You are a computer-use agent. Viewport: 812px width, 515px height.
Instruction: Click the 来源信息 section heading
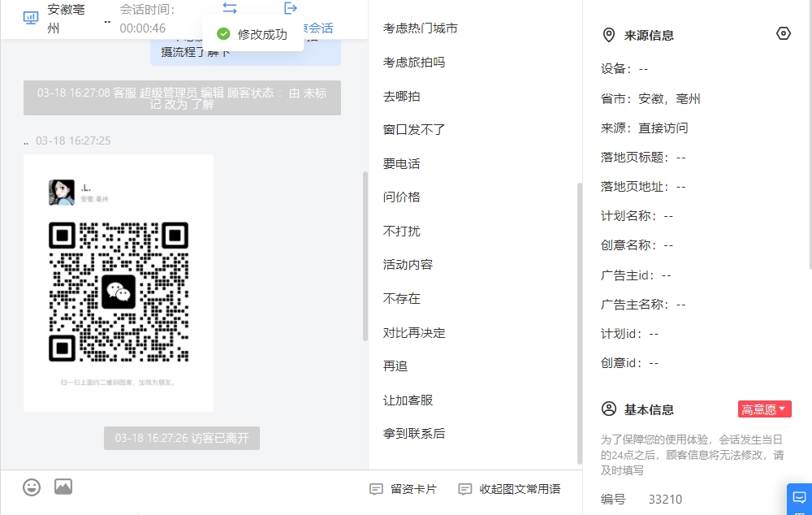(x=649, y=36)
